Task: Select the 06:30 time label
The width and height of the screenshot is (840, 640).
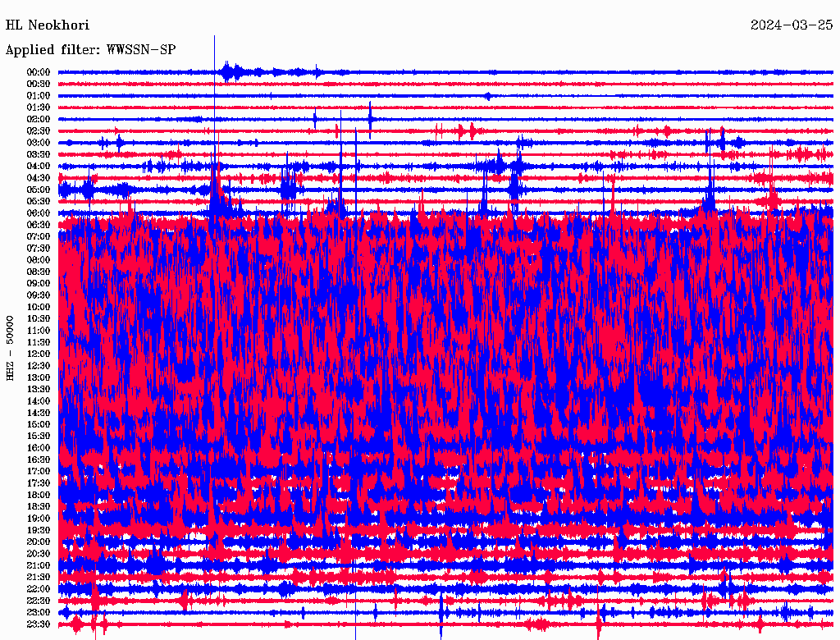Action: pos(39,225)
